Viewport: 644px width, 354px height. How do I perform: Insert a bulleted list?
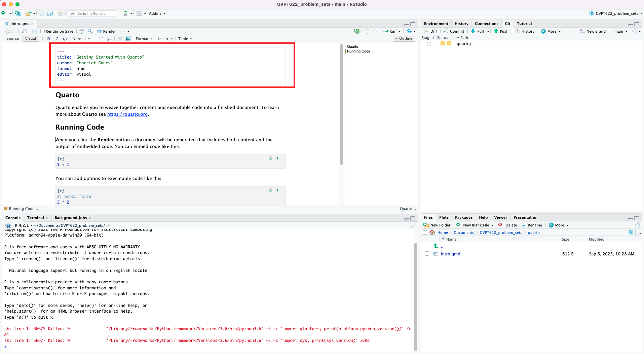(x=101, y=39)
